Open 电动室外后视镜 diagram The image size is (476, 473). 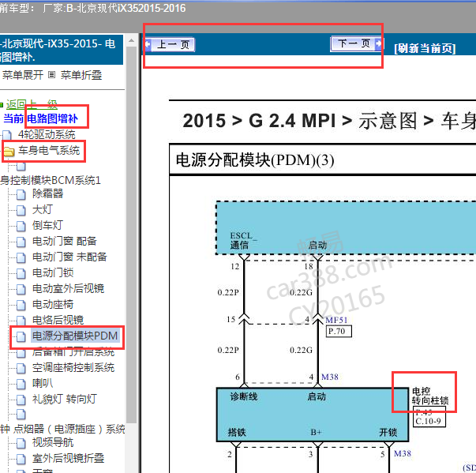point(68,288)
